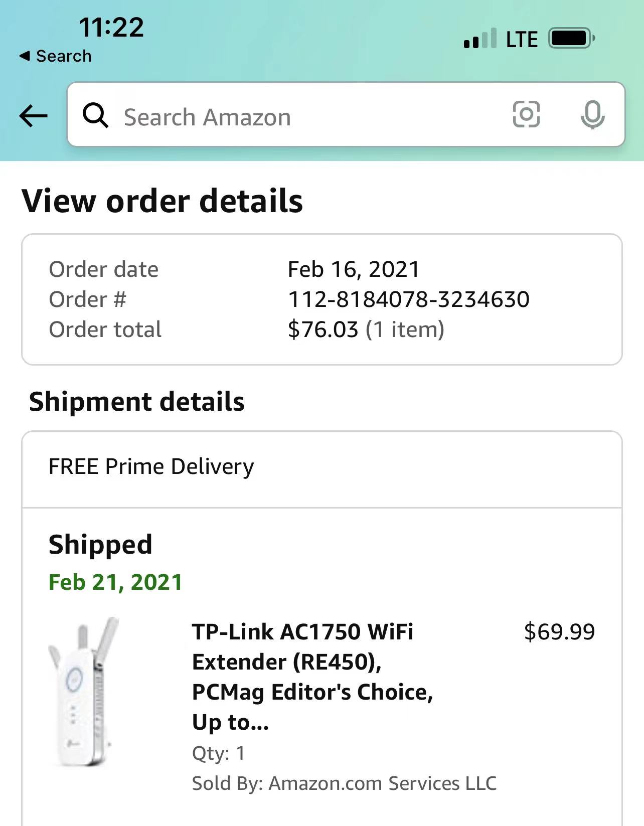Tap the 11:22 clock in status bar
The image size is (644, 826).
coord(111,27)
